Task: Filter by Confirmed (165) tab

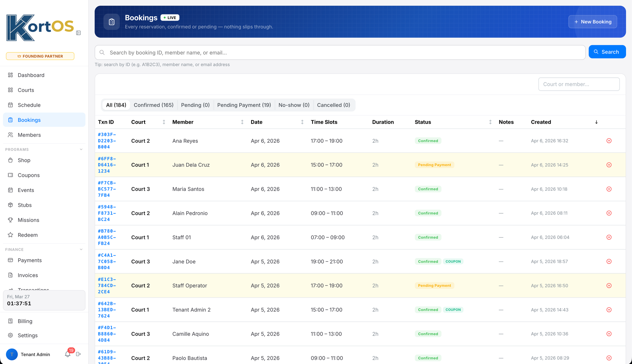Action: pos(154,105)
